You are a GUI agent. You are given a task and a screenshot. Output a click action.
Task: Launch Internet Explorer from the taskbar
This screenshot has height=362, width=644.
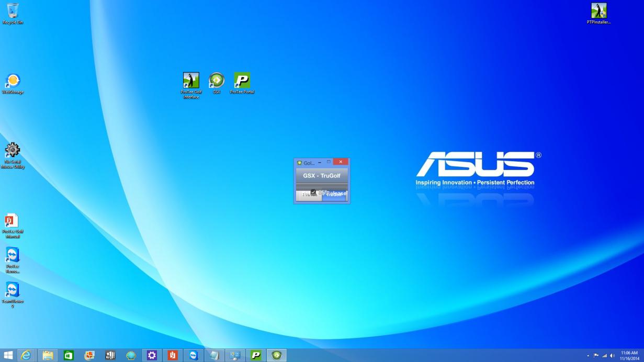pos(26,355)
